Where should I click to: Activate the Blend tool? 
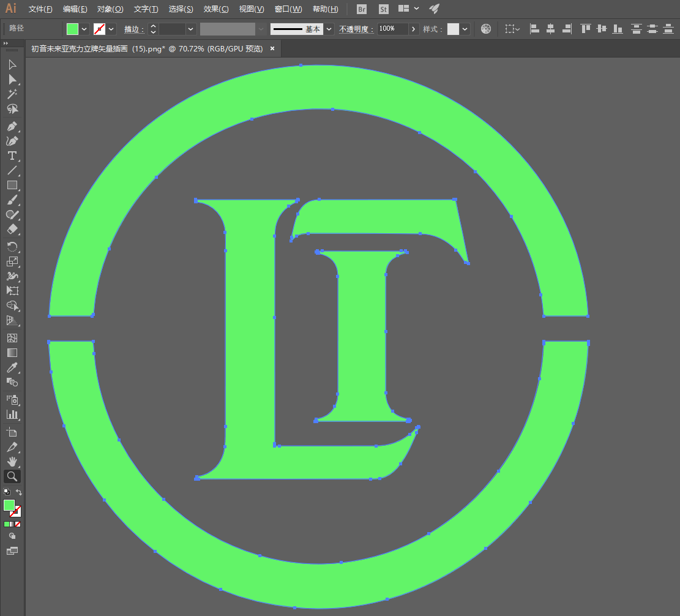12,382
